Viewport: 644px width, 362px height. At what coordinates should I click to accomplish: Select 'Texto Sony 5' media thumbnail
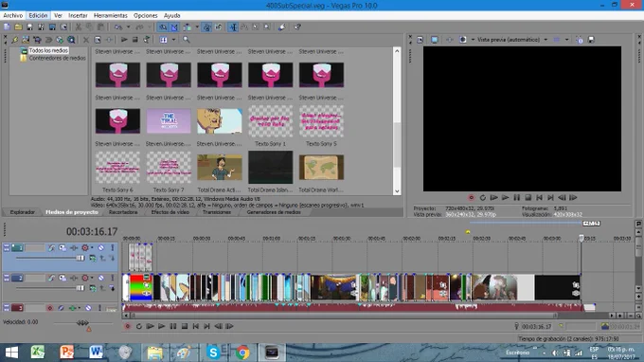(321, 121)
